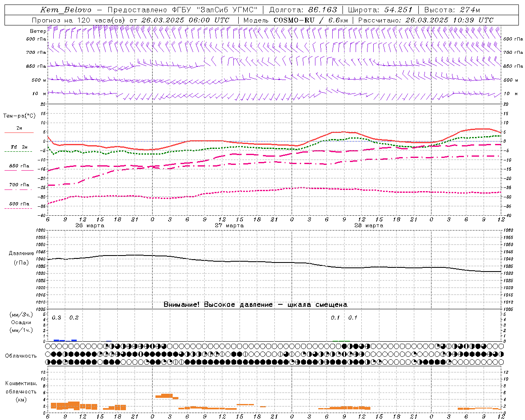The width and height of the screenshot is (525, 420).
Task: Click the 2м entry in temperature legend
Action: [x=19, y=128]
